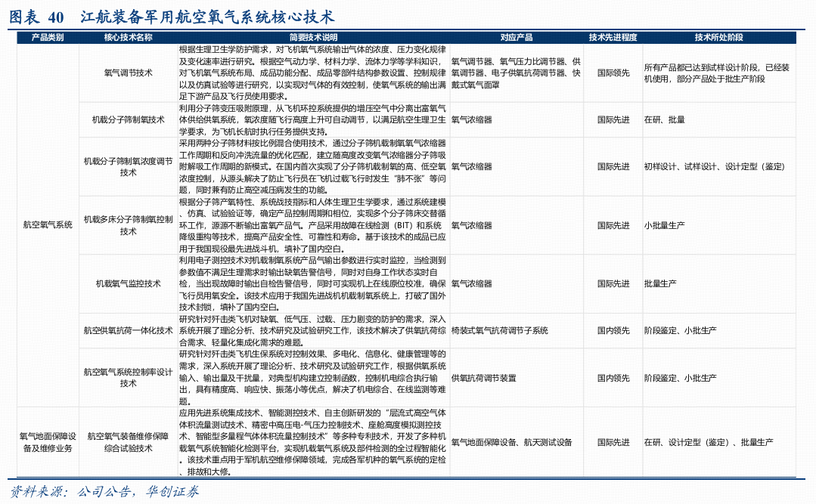Click the description starting 应用先进系统集成技术
The image size is (816, 504).
tap(313, 442)
